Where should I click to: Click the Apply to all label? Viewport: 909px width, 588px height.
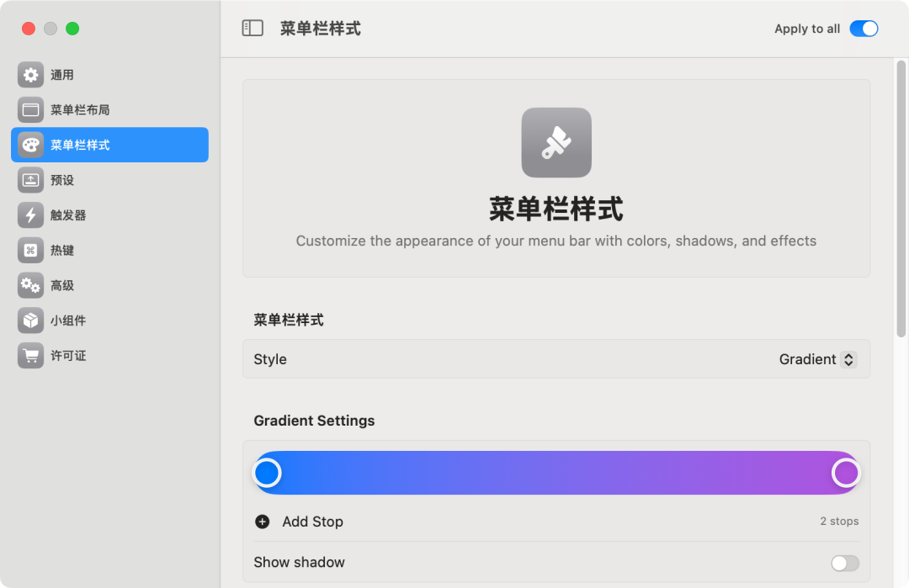tap(807, 29)
